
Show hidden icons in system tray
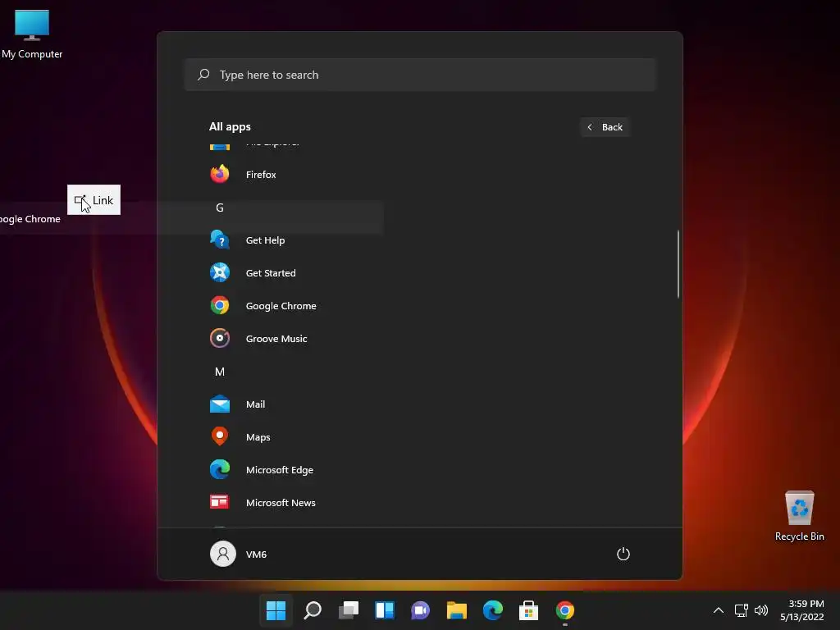click(719, 610)
